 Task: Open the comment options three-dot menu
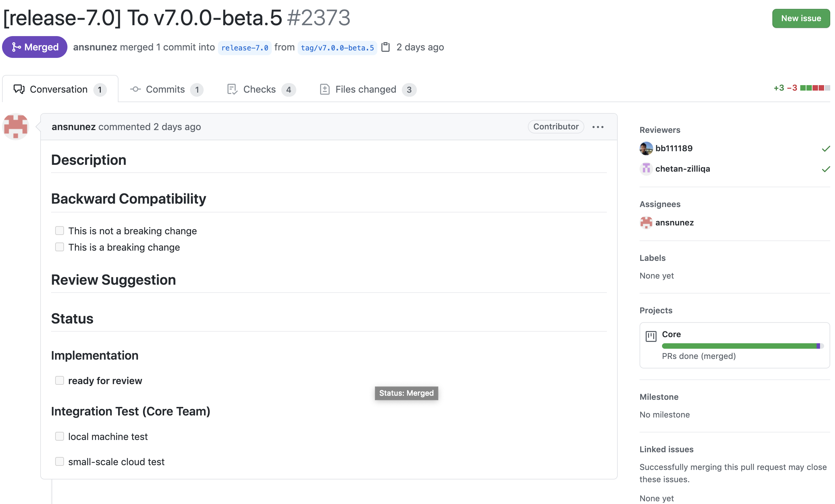click(598, 127)
